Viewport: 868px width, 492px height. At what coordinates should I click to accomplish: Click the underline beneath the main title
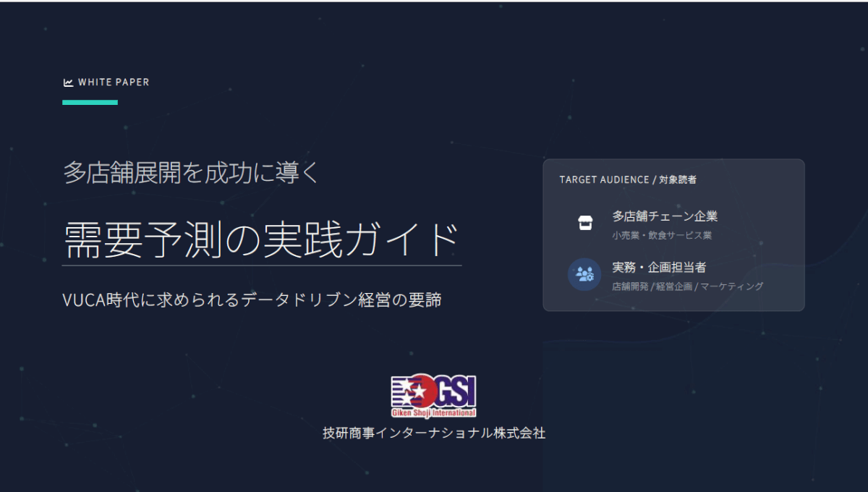(261, 266)
